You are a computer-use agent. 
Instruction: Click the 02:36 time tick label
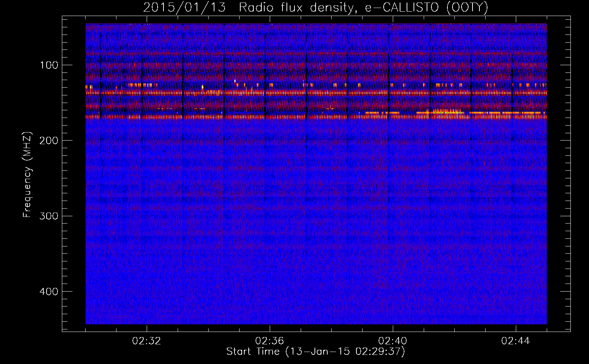pyautogui.click(x=270, y=341)
